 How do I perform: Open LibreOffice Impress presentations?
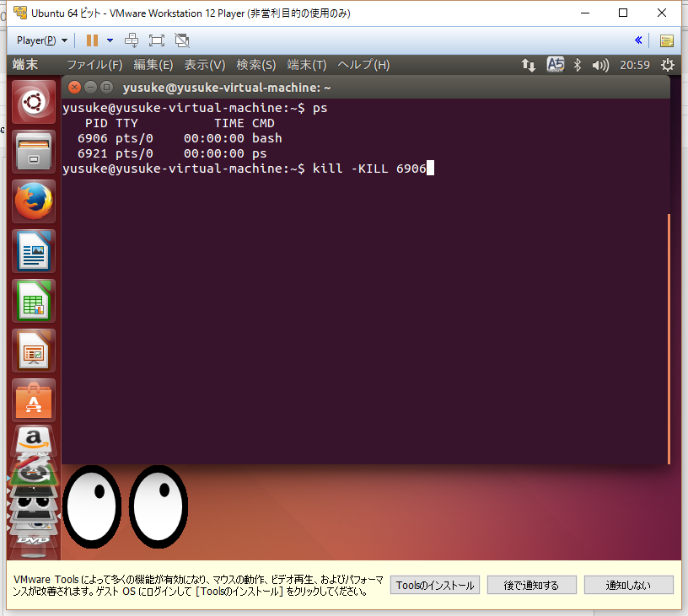click(x=34, y=350)
